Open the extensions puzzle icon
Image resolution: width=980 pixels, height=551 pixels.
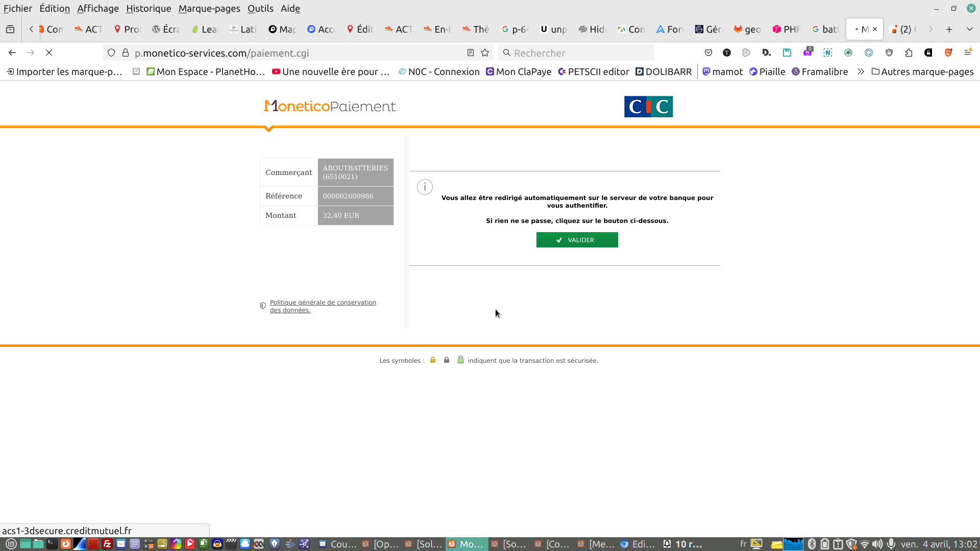tap(909, 53)
